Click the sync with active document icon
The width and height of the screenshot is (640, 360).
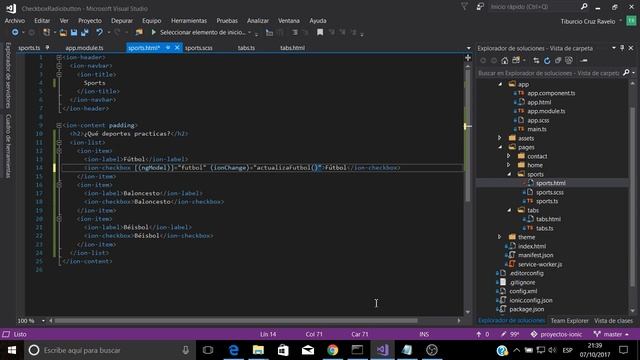(536, 60)
